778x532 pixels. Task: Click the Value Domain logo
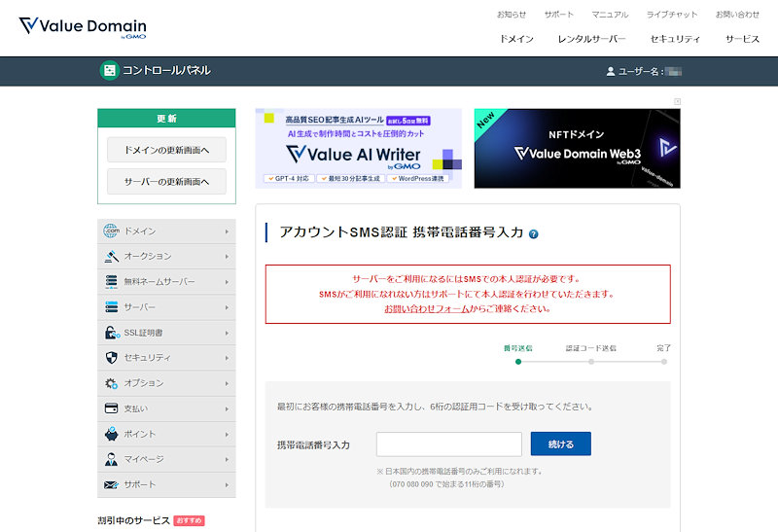click(83, 26)
